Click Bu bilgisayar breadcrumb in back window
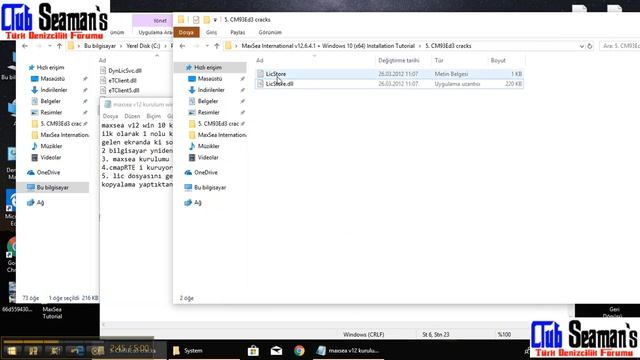640x360 pixels. (x=100, y=46)
